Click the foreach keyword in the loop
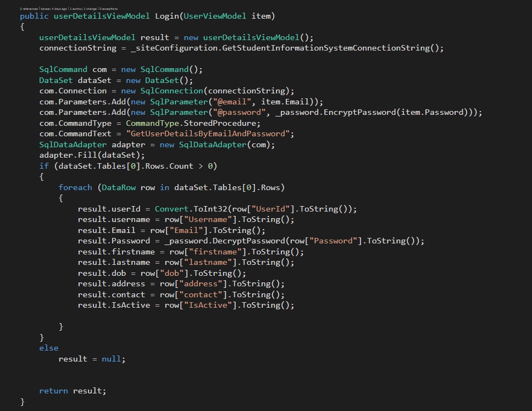 74,187
